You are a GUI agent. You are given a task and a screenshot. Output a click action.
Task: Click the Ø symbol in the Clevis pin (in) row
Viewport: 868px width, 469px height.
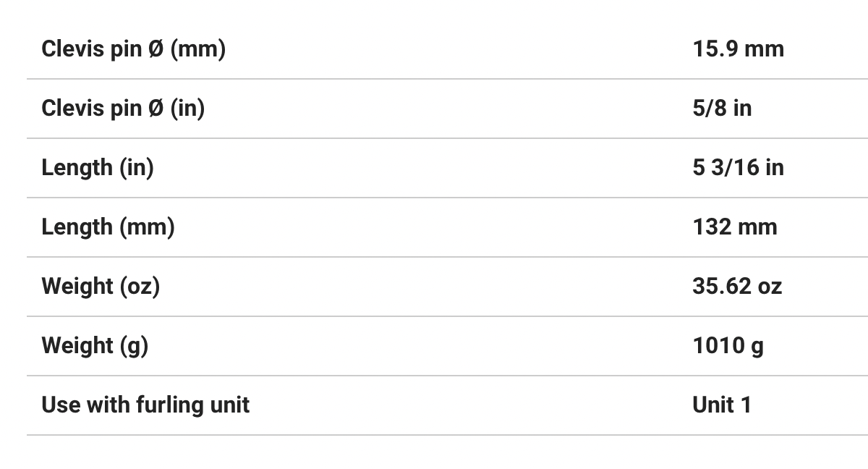[x=156, y=109]
